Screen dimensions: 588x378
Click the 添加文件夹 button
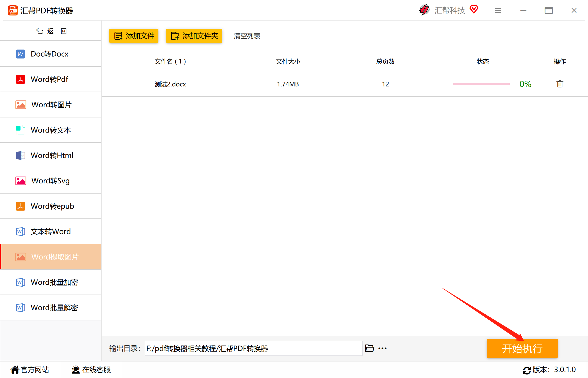[194, 36]
